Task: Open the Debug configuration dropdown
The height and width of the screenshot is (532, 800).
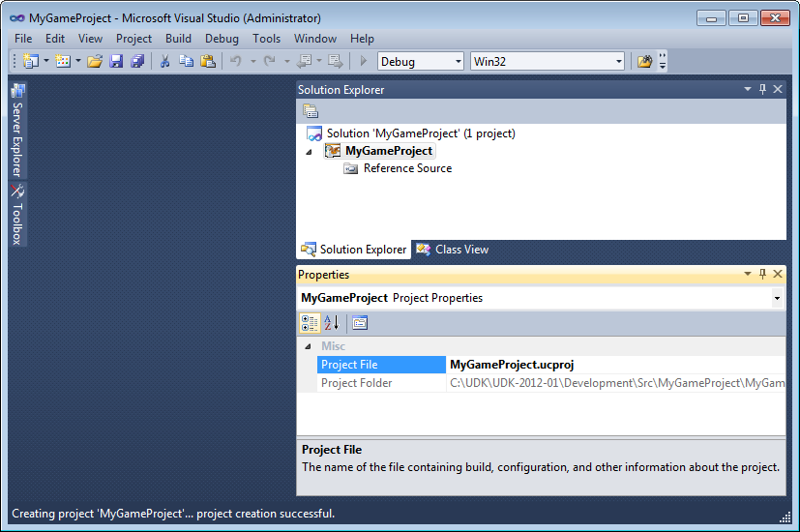Action: click(x=459, y=62)
